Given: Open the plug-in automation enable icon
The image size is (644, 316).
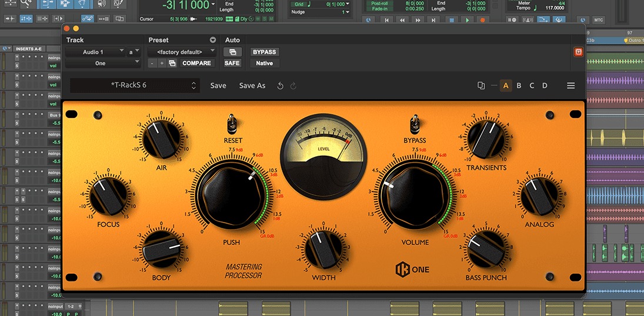Looking at the screenshot, I should click(x=232, y=52).
